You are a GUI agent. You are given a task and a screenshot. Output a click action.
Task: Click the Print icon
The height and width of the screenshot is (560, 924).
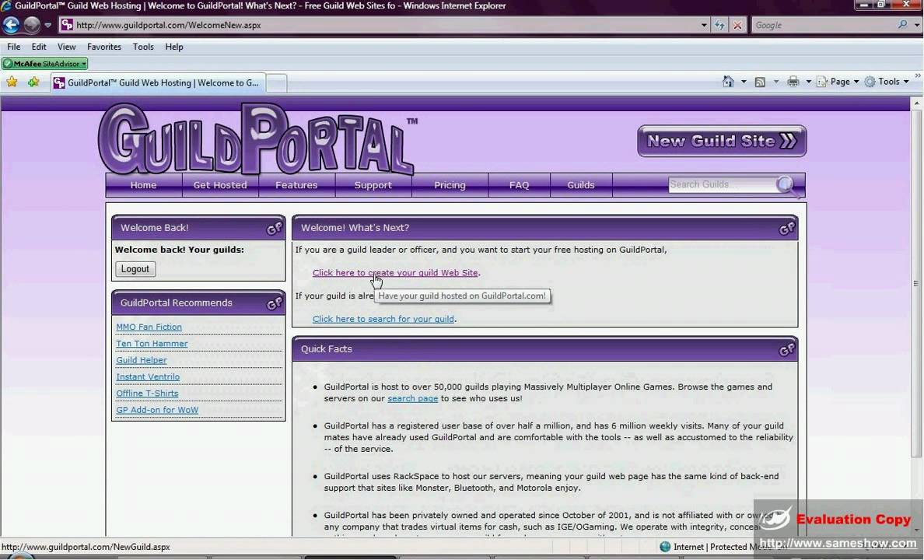tap(793, 82)
